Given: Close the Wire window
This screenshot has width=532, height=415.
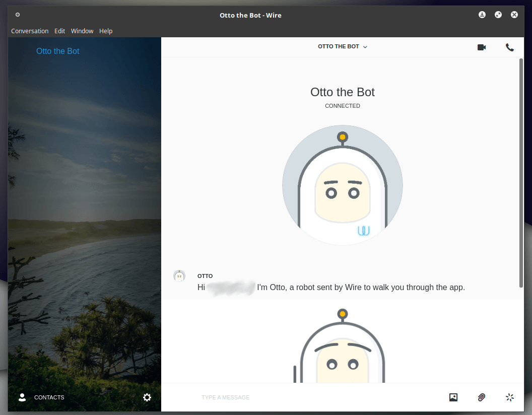Looking at the screenshot, I should coord(514,15).
